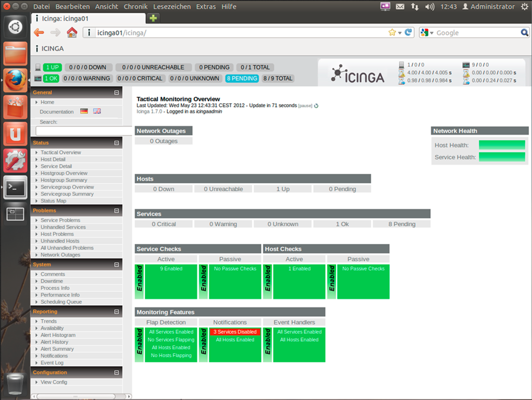Open the Chronik menu
The width and height of the screenshot is (532, 400).
click(x=135, y=7)
